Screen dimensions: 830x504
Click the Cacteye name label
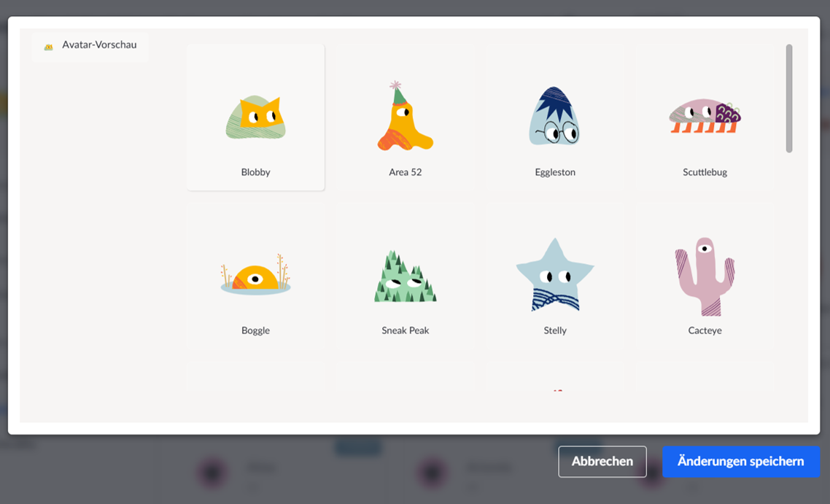[x=705, y=330]
